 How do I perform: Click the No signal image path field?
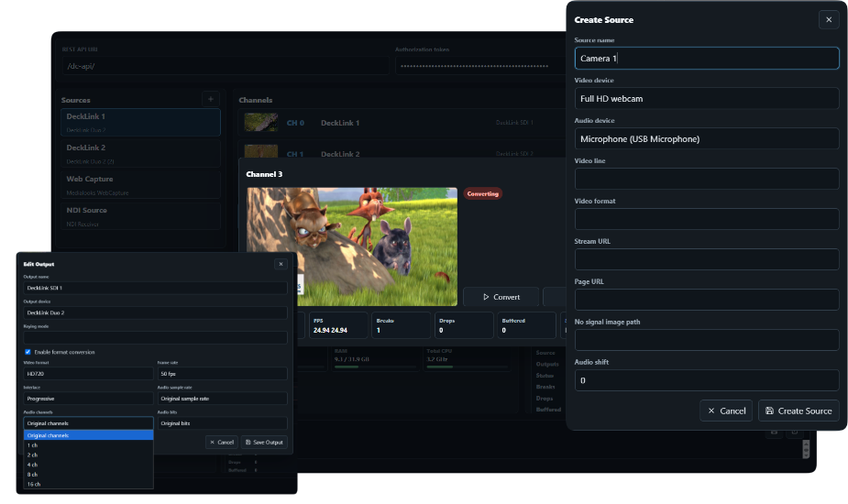click(x=706, y=340)
